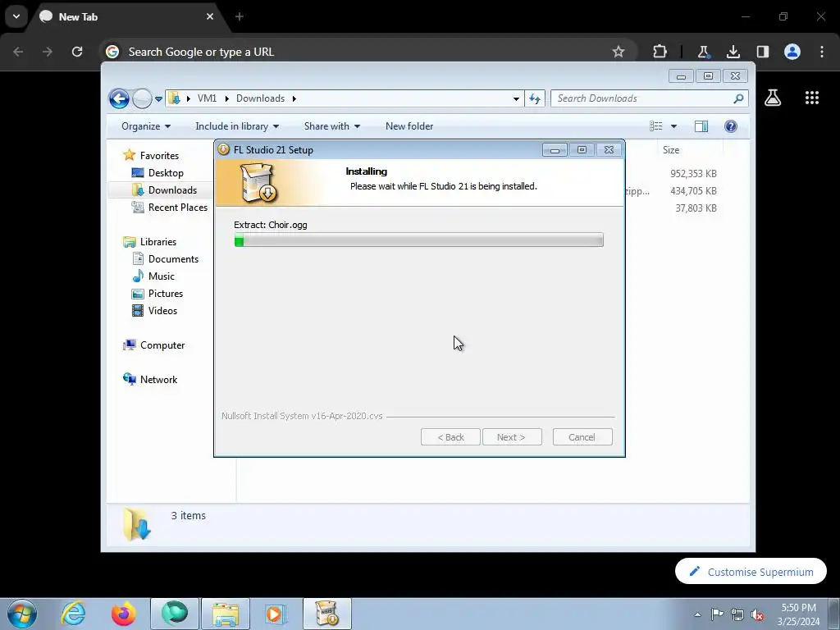Viewport: 840px width, 630px height.
Task: Reload the page in Chrome
Action: (77, 52)
